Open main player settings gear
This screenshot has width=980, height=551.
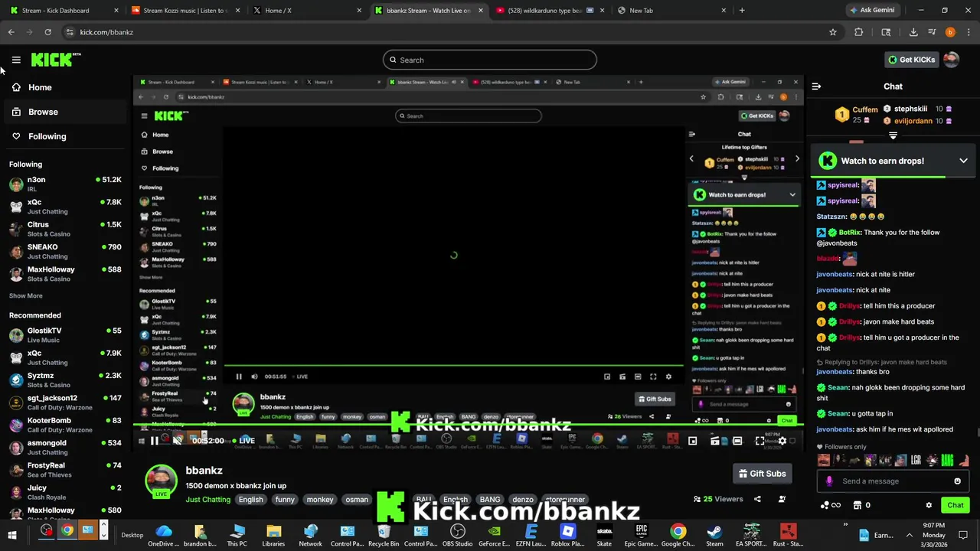coord(782,441)
